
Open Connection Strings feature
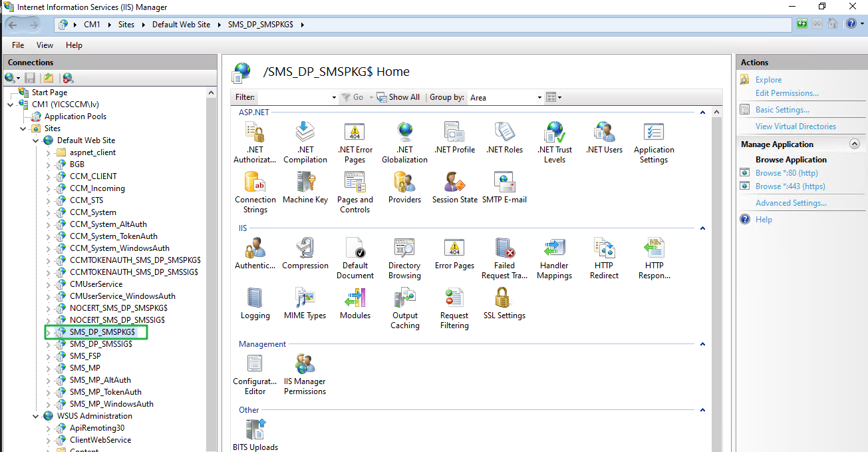[255, 192]
